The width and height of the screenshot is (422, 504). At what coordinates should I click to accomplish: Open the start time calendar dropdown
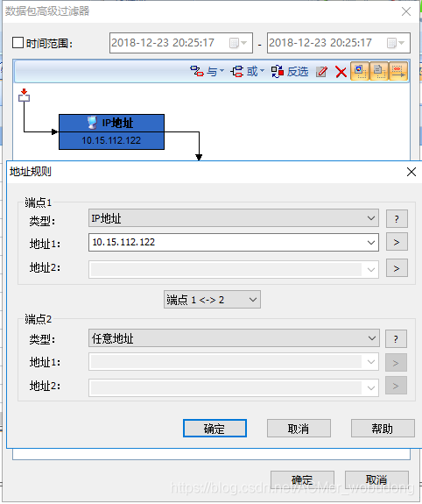238,42
